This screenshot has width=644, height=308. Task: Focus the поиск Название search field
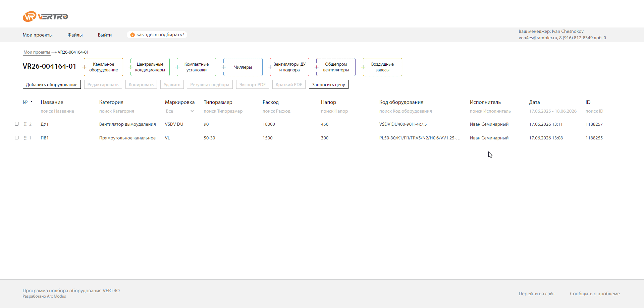tap(65, 111)
